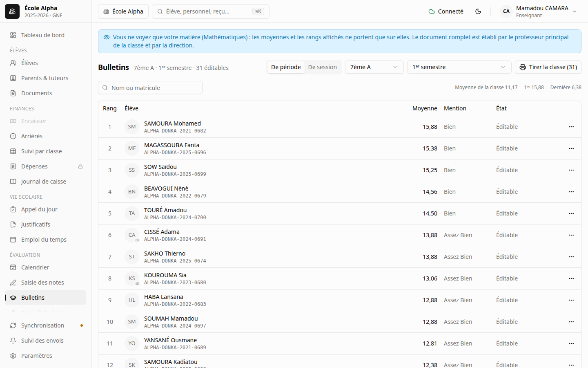Open Arriérés in Finances

coord(45,136)
